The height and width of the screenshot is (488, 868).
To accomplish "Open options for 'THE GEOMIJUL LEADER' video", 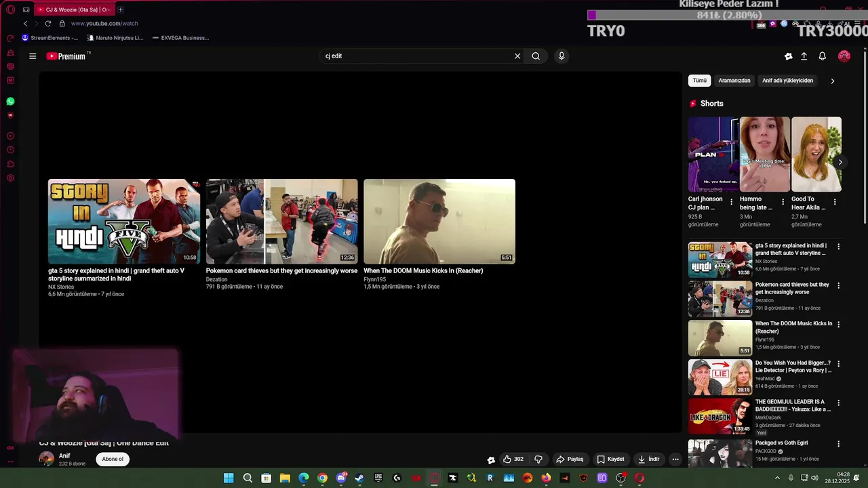I will click(838, 403).
